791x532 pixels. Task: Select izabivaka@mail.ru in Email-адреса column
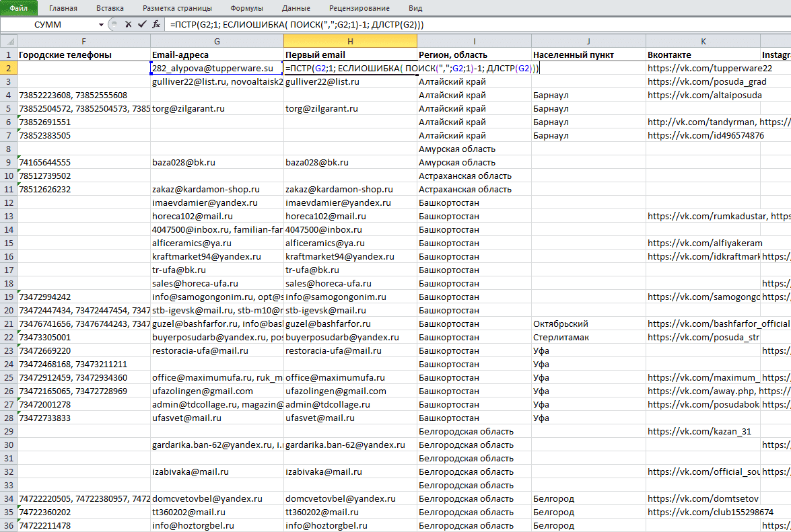217,471
